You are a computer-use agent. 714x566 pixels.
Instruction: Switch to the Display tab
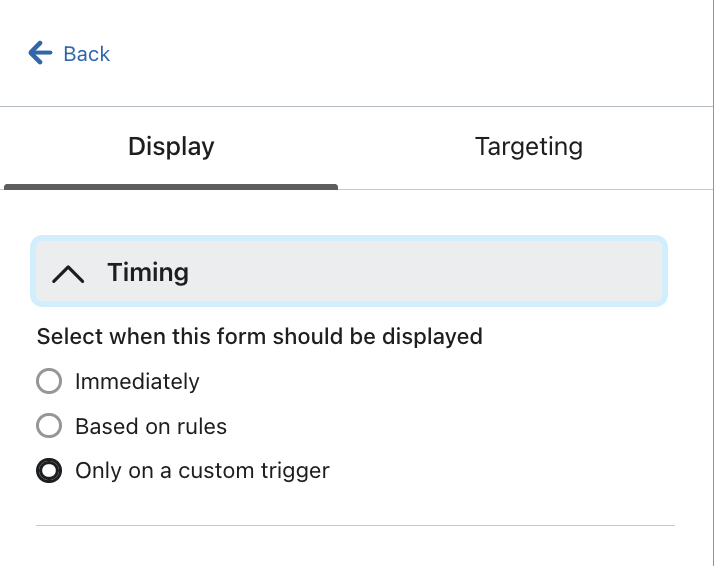coord(171,147)
